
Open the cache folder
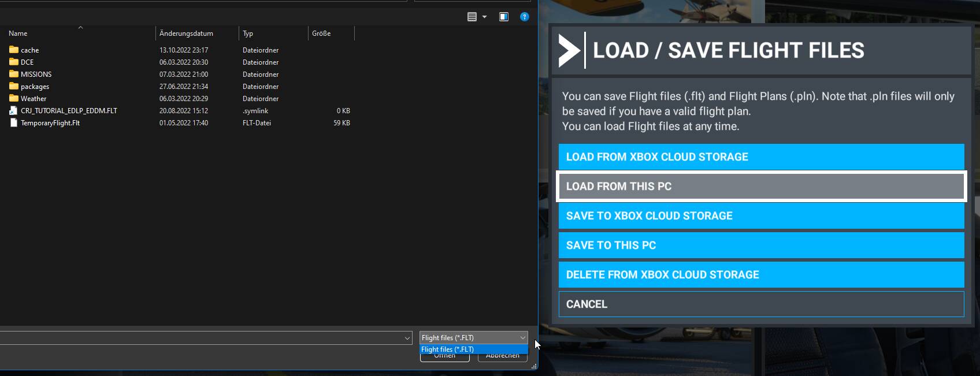click(x=29, y=50)
